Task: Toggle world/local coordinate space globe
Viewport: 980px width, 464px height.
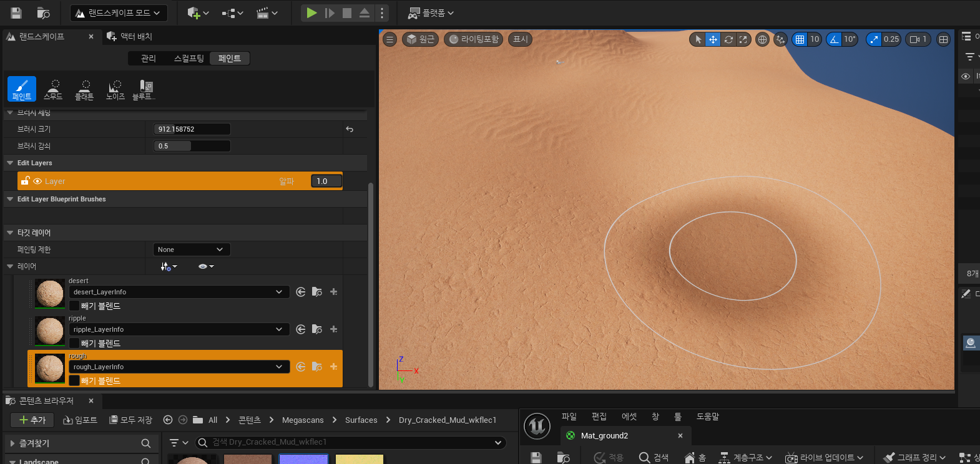Action: coord(762,39)
